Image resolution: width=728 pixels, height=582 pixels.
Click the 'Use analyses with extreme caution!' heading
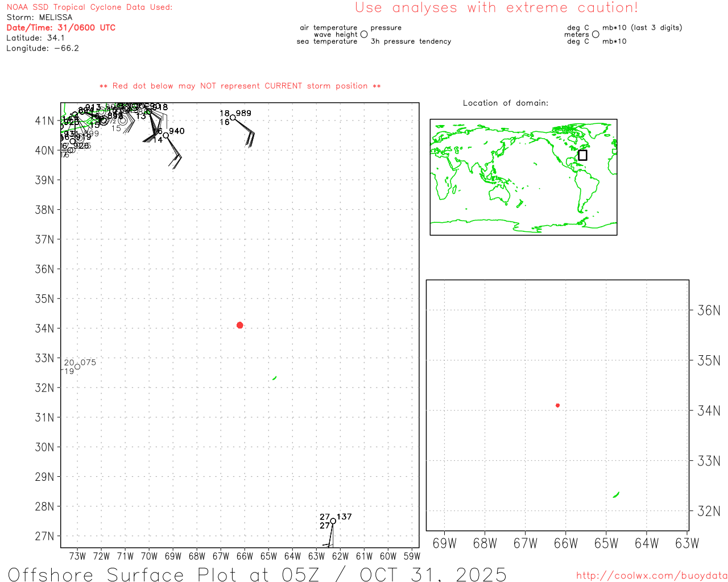(496, 8)
